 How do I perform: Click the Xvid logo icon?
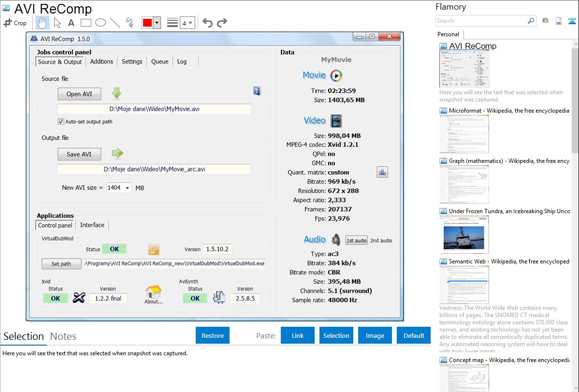pos(79,297)
